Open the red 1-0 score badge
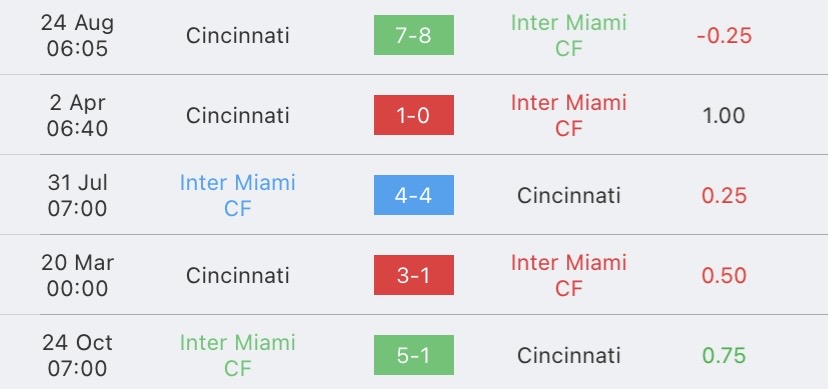 [413, 115]
